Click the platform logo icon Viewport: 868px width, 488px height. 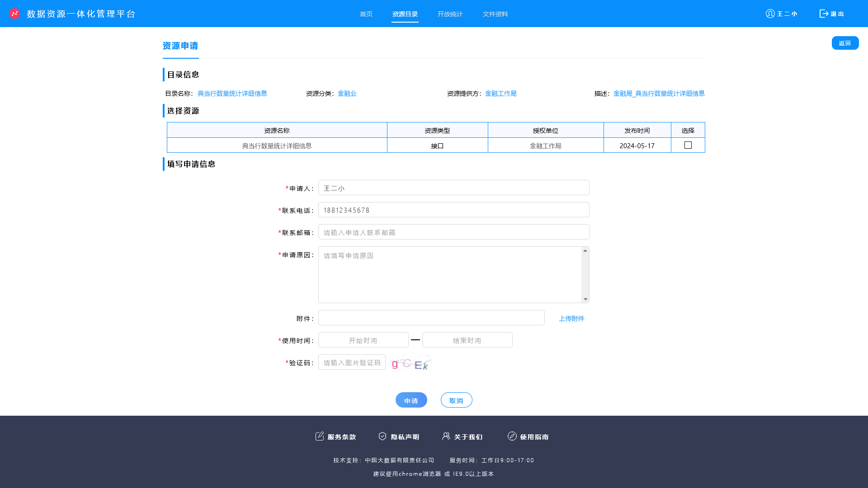click(x=14, y=14)
